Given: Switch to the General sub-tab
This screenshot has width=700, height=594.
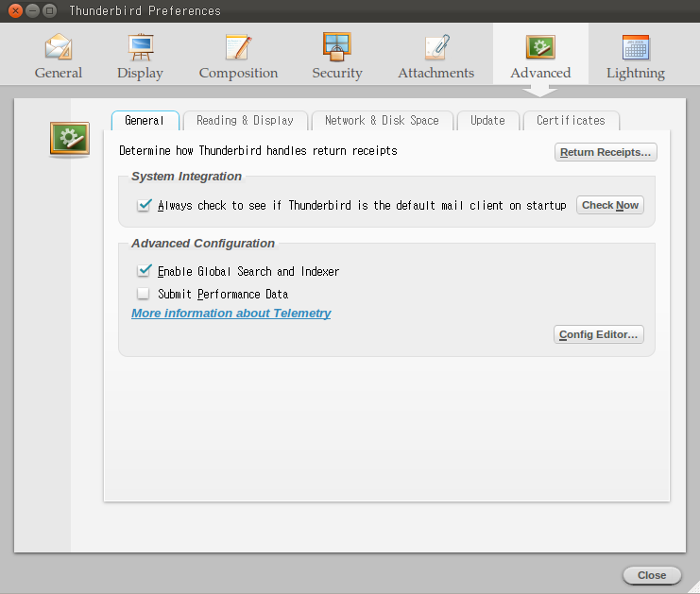Looking at the screenshot, I should coord(145,121).
